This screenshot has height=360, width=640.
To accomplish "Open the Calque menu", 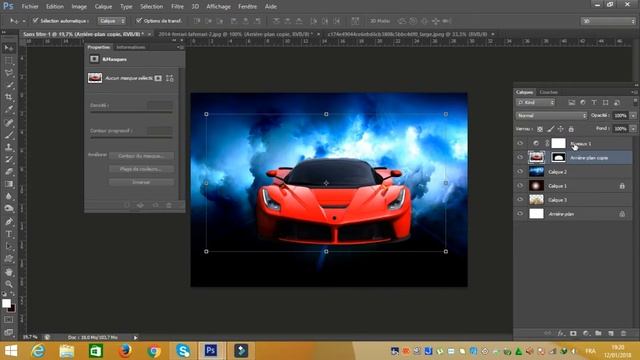I will (103, 7).
